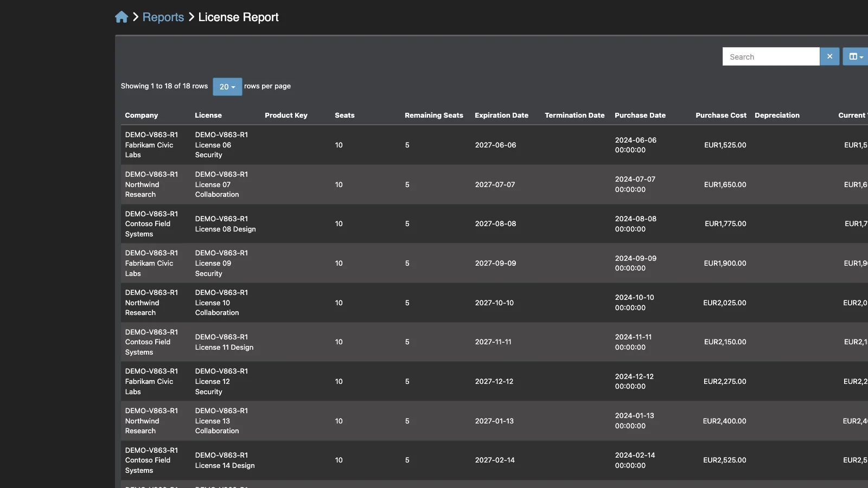Open the Reports breadcrumb link
This screenshot has height=488, width=868.
tap(163, 17)
